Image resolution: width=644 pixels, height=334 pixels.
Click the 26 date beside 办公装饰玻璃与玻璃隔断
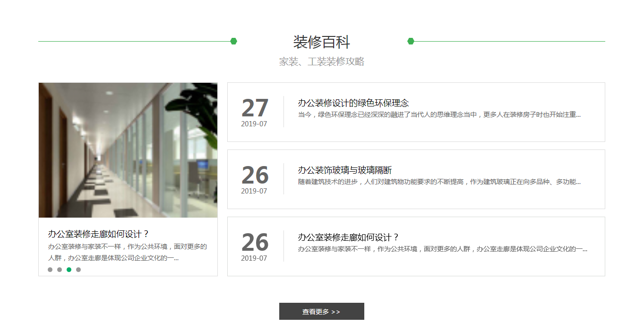point(255,176)
